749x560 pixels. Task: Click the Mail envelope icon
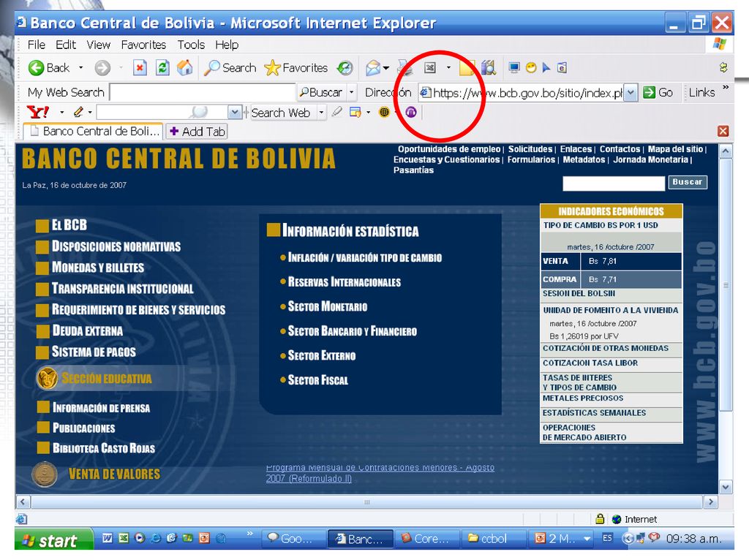(372, 68)
